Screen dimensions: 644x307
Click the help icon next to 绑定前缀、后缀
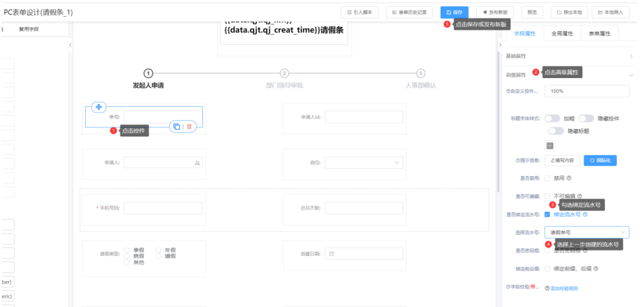click(596, 269)
